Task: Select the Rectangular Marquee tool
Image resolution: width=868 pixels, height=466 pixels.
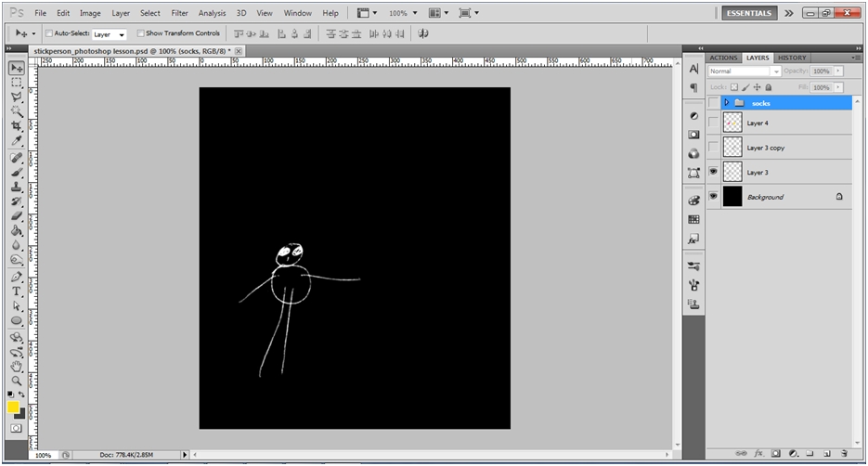Action: coord(17,83)
